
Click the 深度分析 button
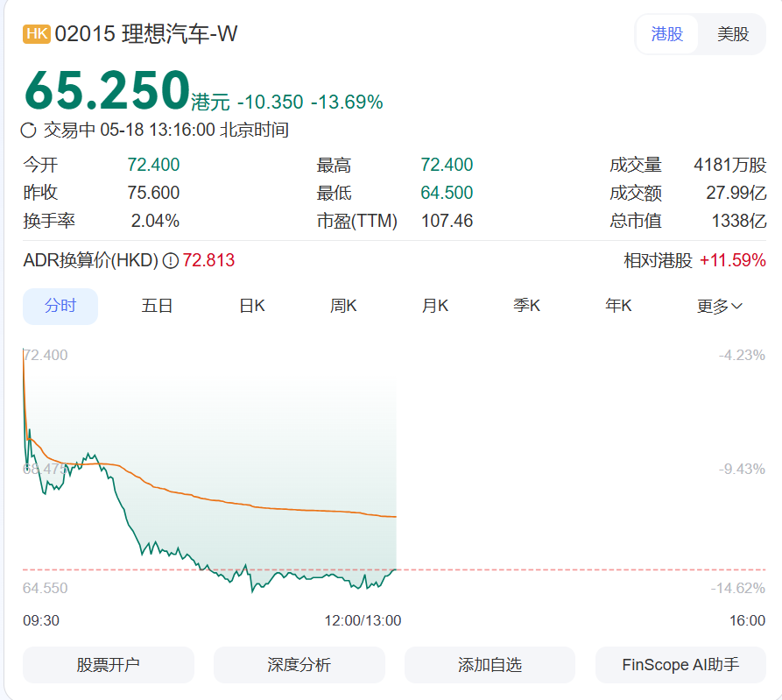299,665
